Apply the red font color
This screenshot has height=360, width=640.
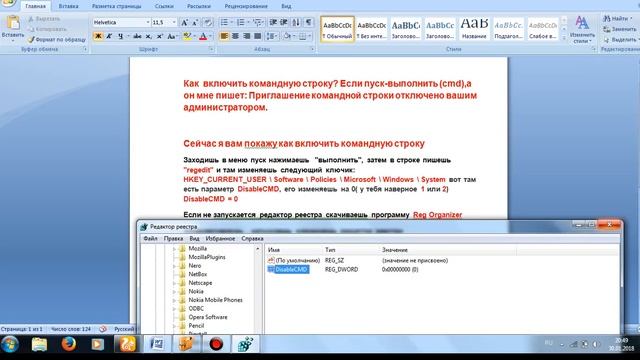(x=203, y=36)
